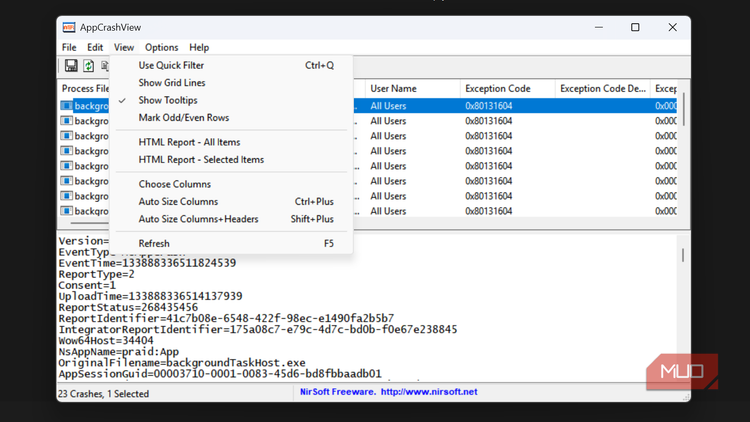Open the Help menu
The width and height of the screenshot is (750, 422).
(199, 47)
